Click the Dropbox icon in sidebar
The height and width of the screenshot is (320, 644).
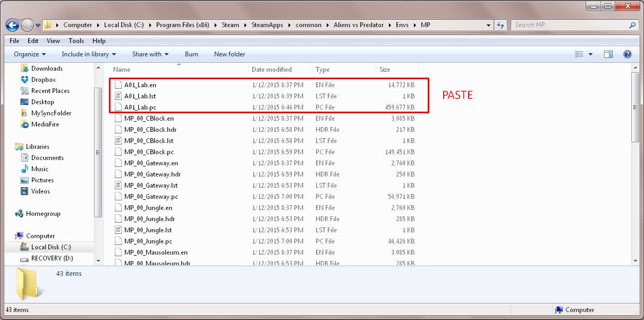(24, 80)
